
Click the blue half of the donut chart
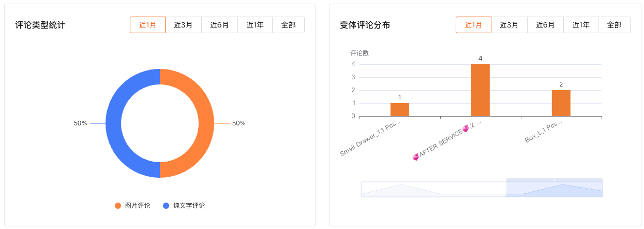point(114,123)
